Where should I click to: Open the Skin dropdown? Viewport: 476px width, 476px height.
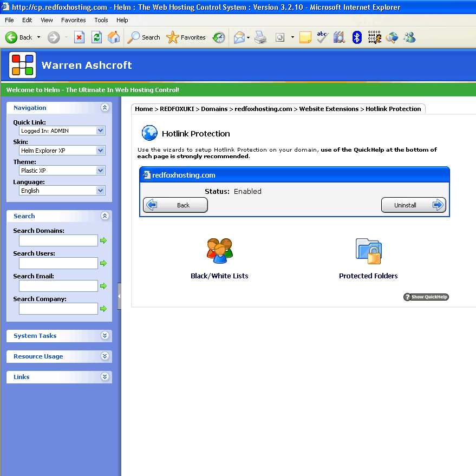[x=62, y=151]
